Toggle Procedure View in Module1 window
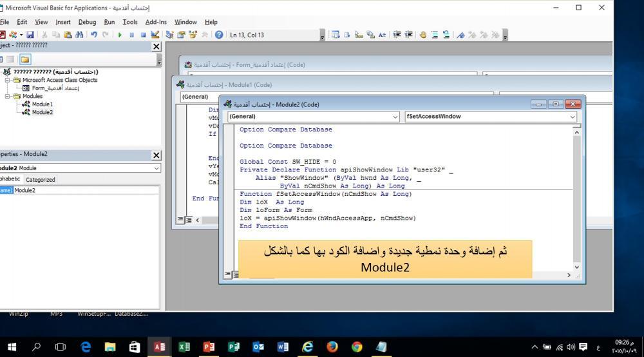This screenshot has height=357, width=644. click(x=180, y=220)
